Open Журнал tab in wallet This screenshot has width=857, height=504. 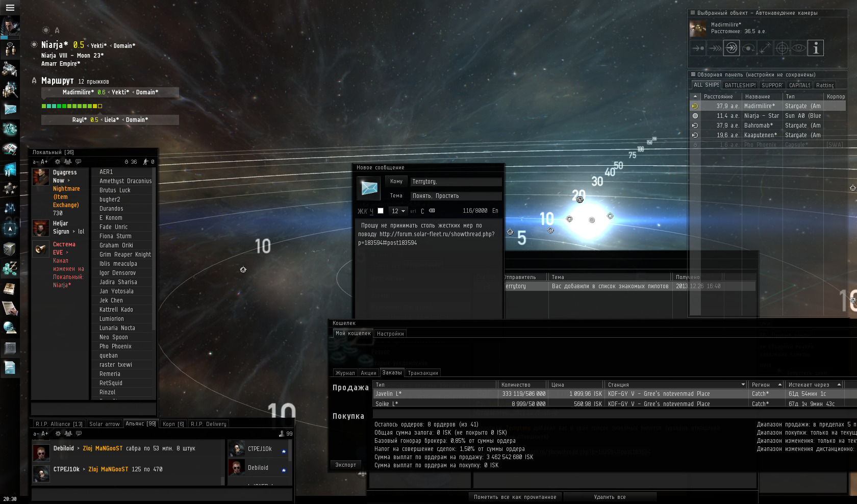tap(345, 373)
